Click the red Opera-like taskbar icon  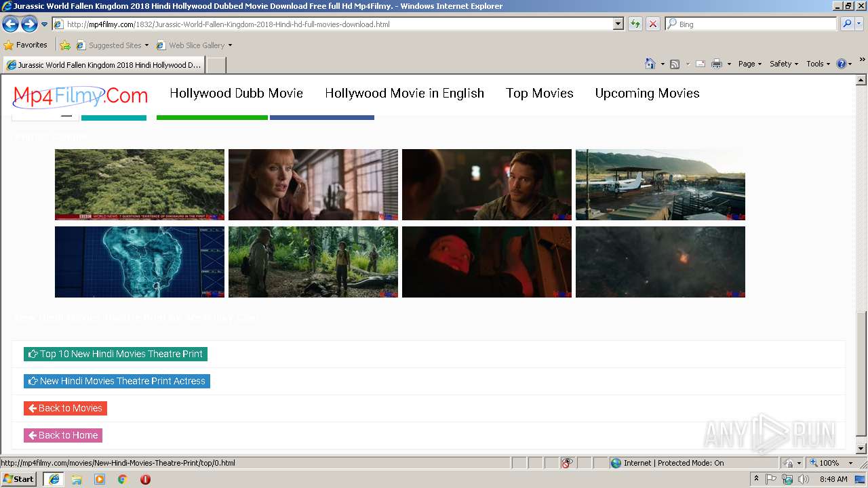[145, 479]
